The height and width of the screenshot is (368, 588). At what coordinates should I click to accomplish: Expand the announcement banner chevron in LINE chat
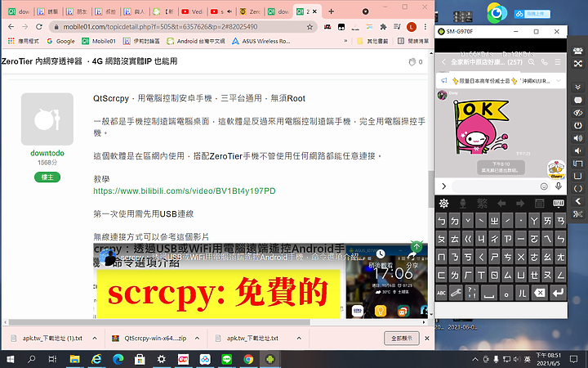pos(559,81)
